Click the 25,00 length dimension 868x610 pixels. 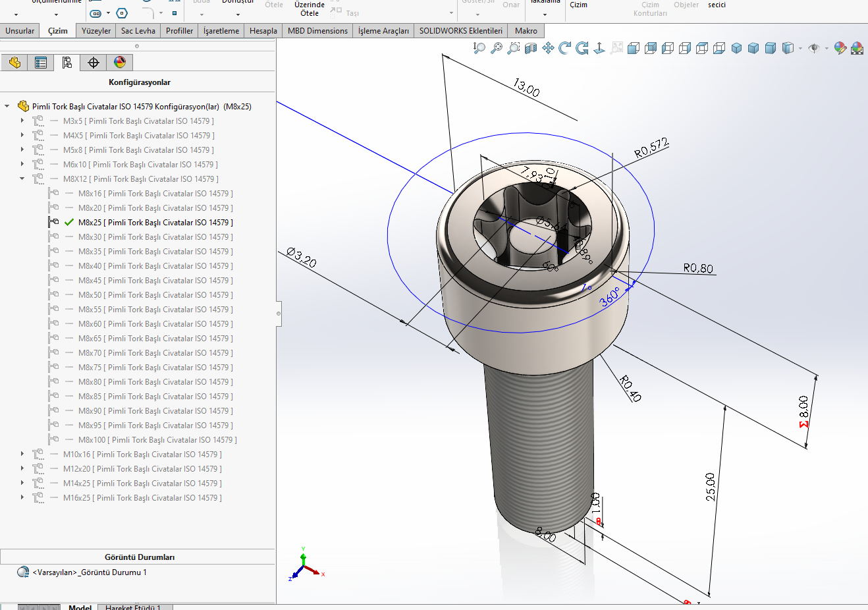pyautogui.click(x=710, y=487)
